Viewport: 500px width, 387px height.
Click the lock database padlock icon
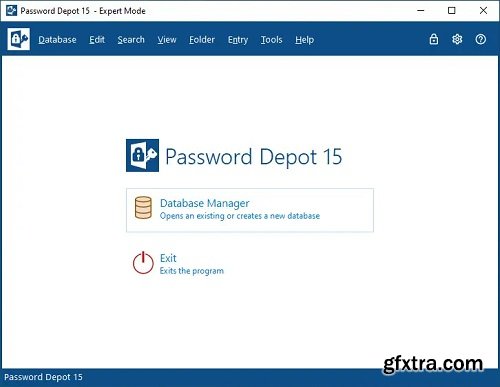pyautogui.click(x=434, y=39)
